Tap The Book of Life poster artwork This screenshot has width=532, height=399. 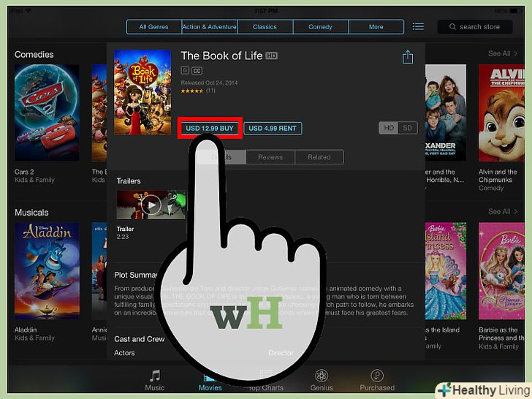[x=142, y=92]
